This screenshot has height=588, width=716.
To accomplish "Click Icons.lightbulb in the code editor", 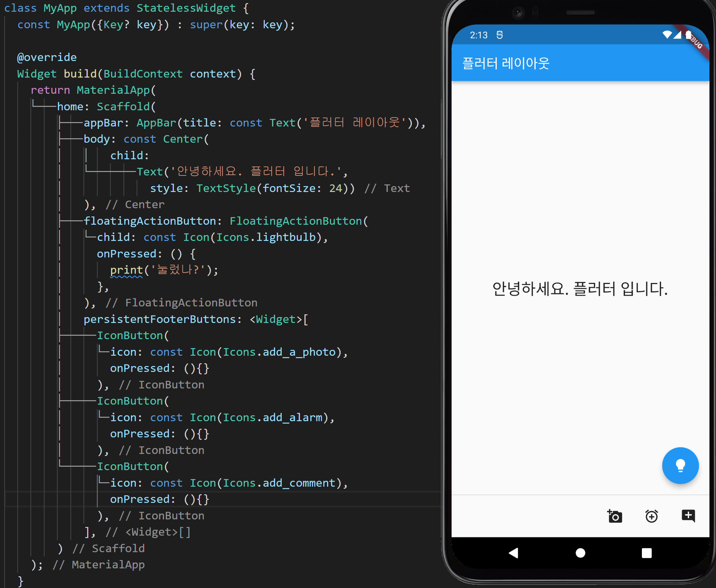I will click(x=265, y=237).
